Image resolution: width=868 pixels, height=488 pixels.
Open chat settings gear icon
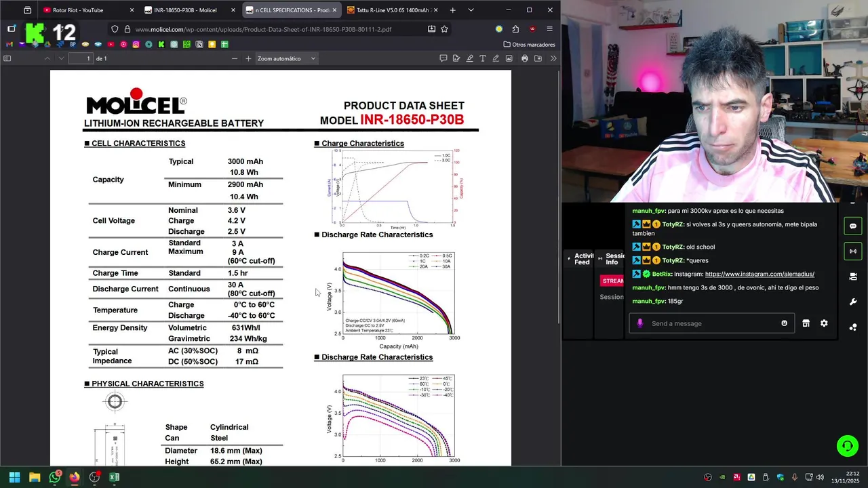824,323
